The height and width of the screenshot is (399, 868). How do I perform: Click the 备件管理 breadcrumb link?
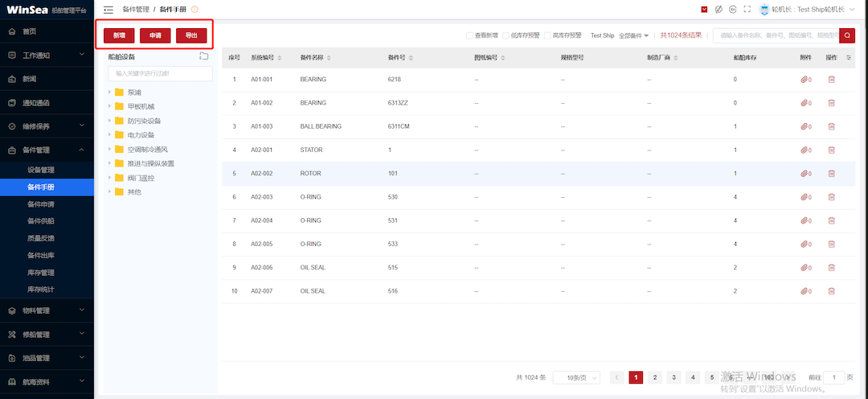click(136, 10)
